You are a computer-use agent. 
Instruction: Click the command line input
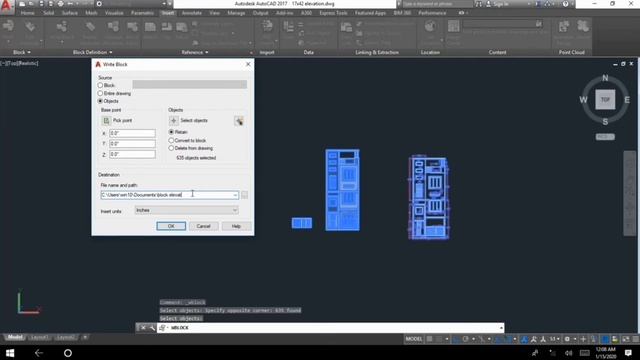click(x=331, y=328)
